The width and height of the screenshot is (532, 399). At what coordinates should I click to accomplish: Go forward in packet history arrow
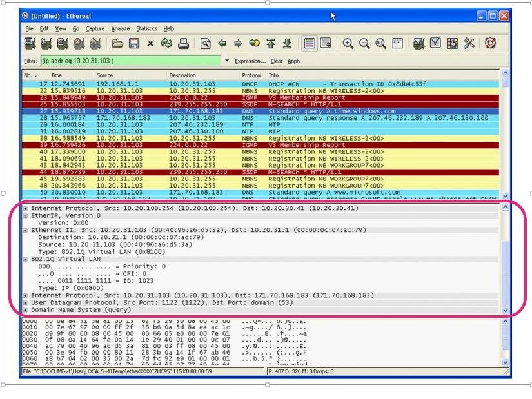point(238,43)
